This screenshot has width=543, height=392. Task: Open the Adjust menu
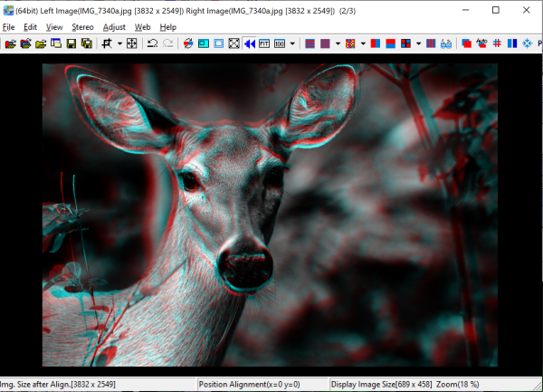114,27
